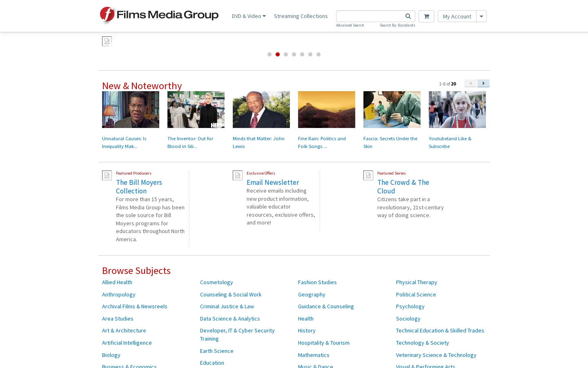The image size is (588, 368).
Task: Open Search By Standards link
Action: (397, 25)
